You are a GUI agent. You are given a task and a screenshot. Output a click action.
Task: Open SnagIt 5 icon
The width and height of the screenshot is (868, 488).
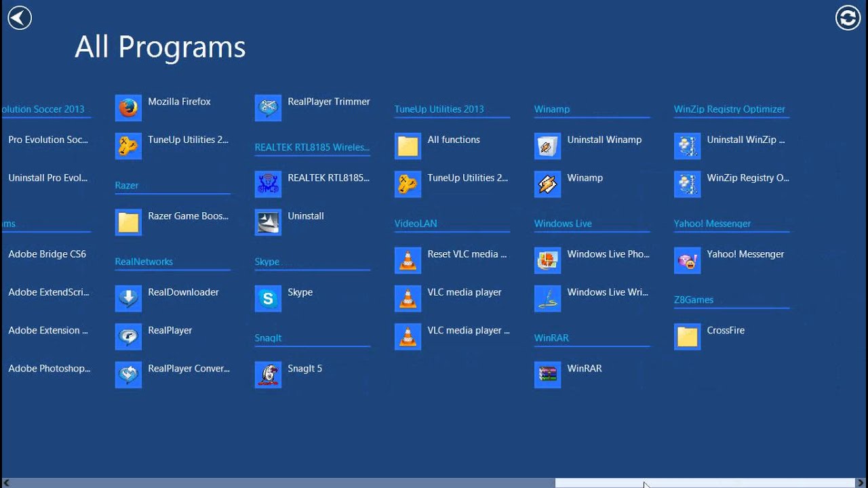click(268, 375)
